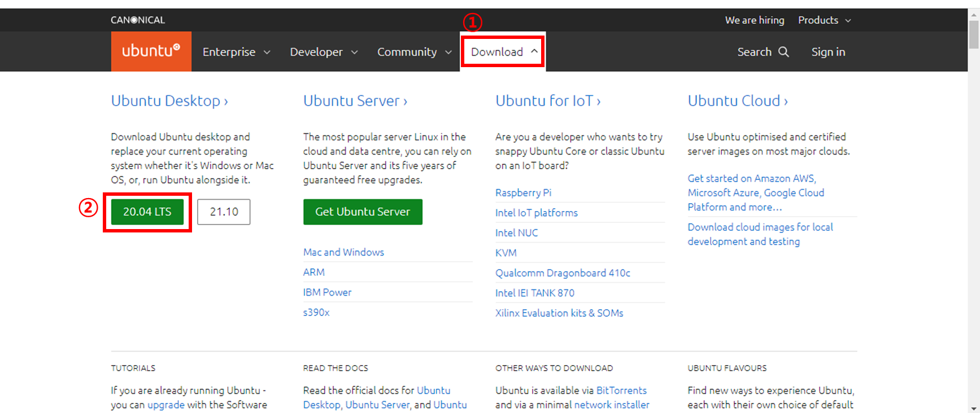Expand the Developer menu
Screen dimensions: 980x413
(x=324, y=52)
